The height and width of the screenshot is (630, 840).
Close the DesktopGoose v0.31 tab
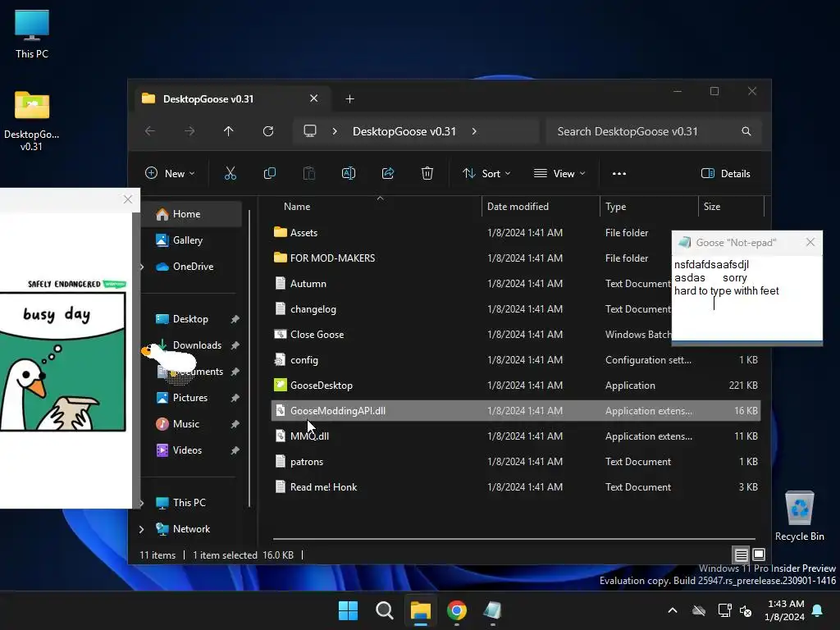coord(314,98)
